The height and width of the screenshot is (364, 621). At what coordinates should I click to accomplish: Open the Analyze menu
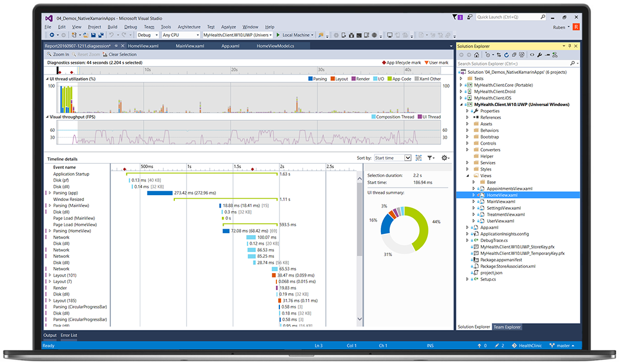point(228,27)
